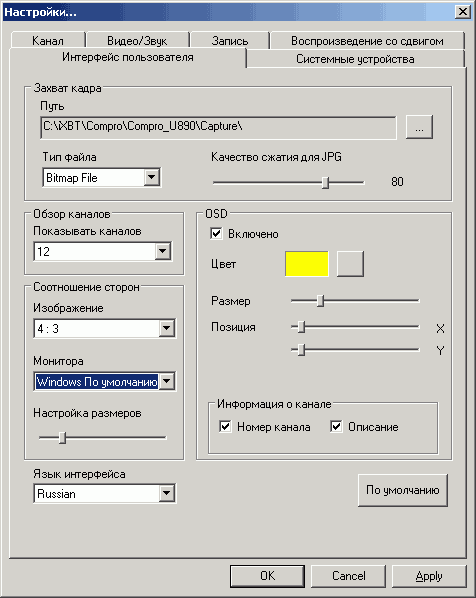The height and width of the screenshot is (598, 476).
Task: Expand the Монитора dropdown Windows По умолчанию
Action: [x=105, y=381]
